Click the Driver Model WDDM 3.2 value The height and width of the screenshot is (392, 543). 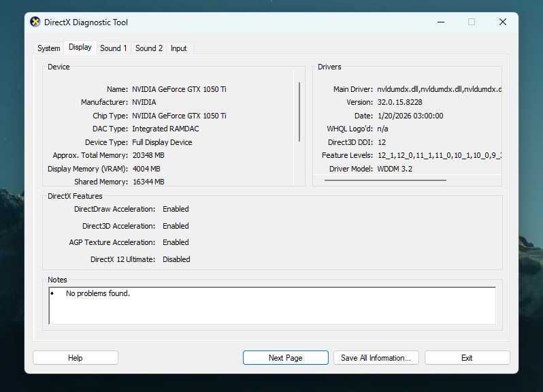pyautogui.click(x=395, y=169)
